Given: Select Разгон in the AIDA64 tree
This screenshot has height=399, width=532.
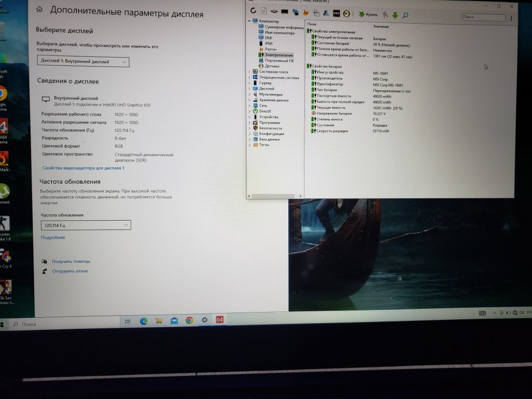Looking at the screenshot, I should (268, 49).
